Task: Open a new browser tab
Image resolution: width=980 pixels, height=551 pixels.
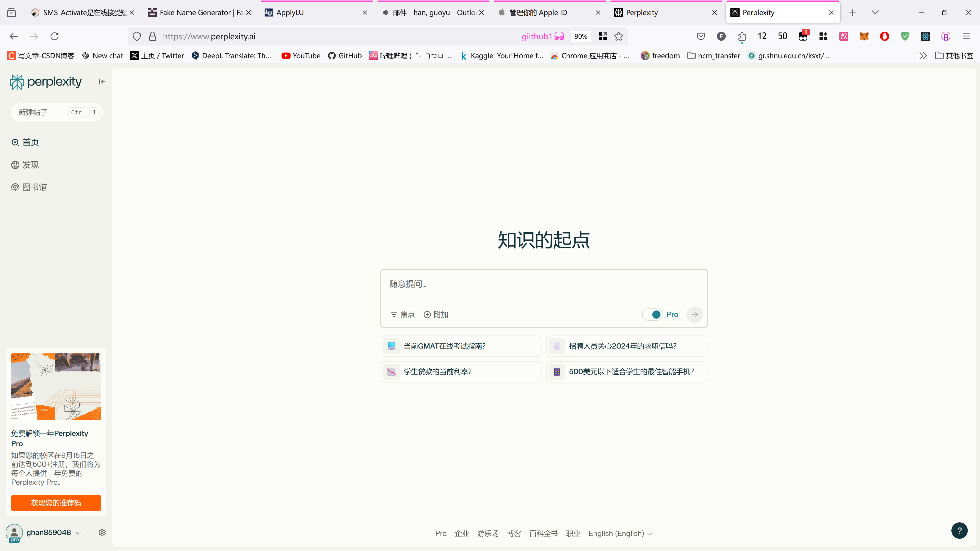Action: 853,13
